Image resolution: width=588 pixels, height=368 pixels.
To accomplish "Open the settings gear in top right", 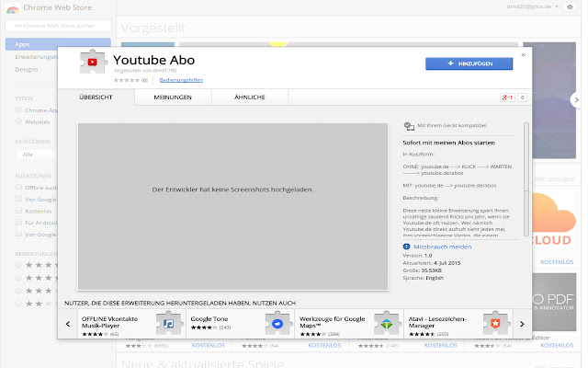I will 570,6.
